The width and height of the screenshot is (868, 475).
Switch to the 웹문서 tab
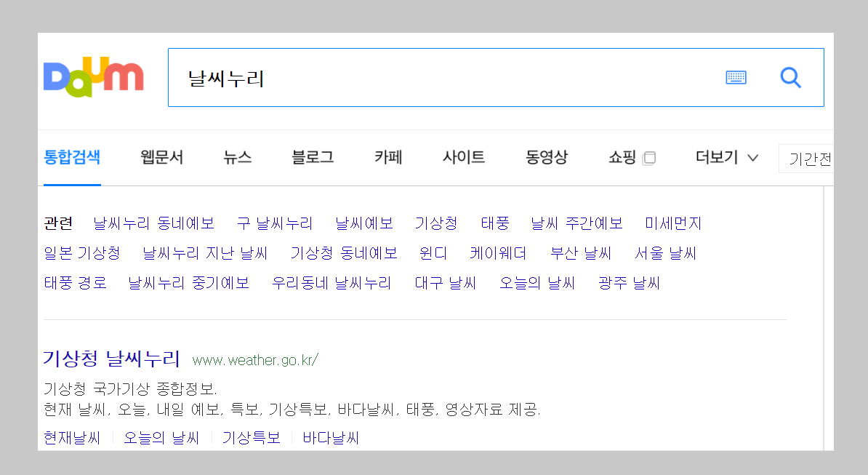(161, 157)
